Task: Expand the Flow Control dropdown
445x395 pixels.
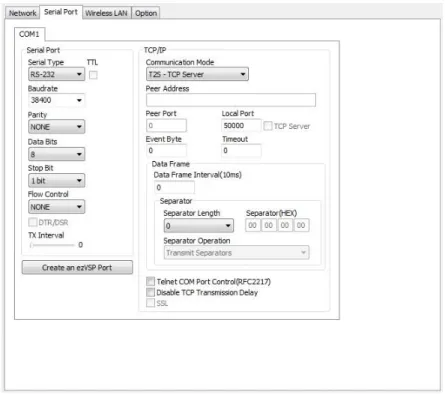Action: pos(56,207)
